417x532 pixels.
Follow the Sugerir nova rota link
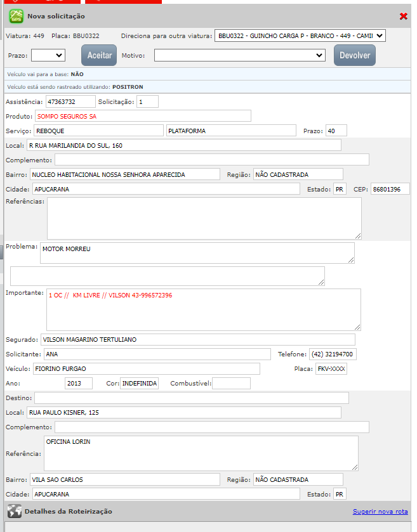tap(380, 511)
